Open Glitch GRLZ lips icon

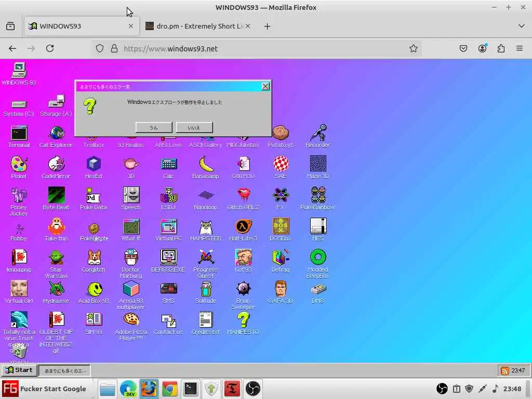pos(243,199)
